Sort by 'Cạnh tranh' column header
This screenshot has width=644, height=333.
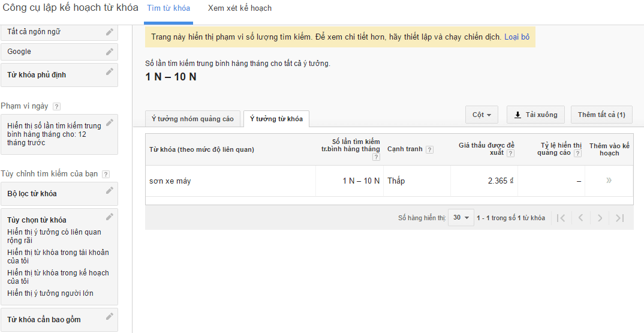click(405, 149)
